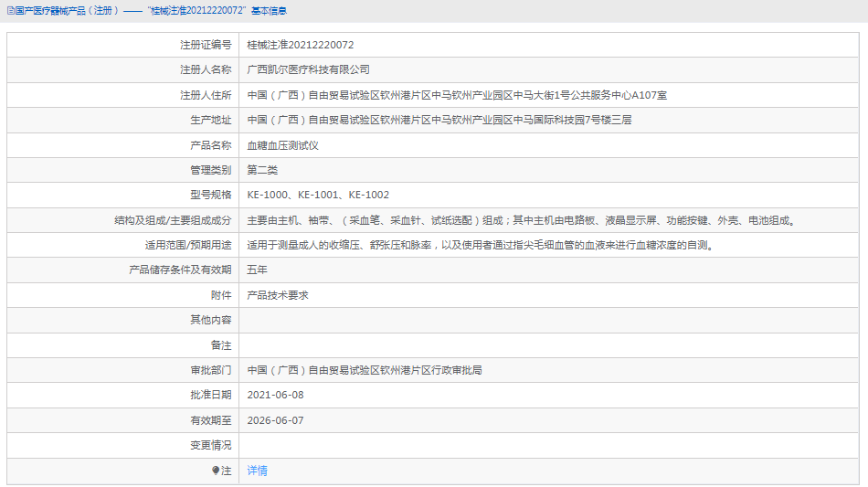This screenshot has height=487, width=868.
Task: Click the 有效期至 row label
Action: [x=210, y=420]
